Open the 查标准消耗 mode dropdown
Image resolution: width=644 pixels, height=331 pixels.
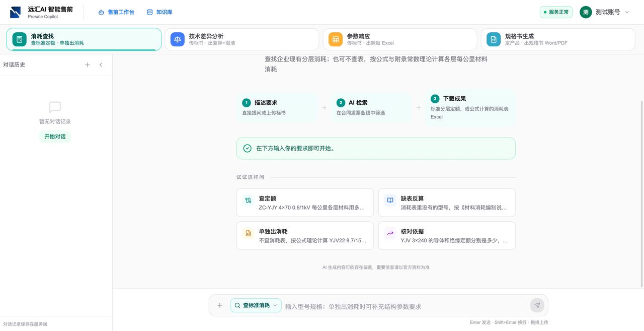tap(256, 305)
